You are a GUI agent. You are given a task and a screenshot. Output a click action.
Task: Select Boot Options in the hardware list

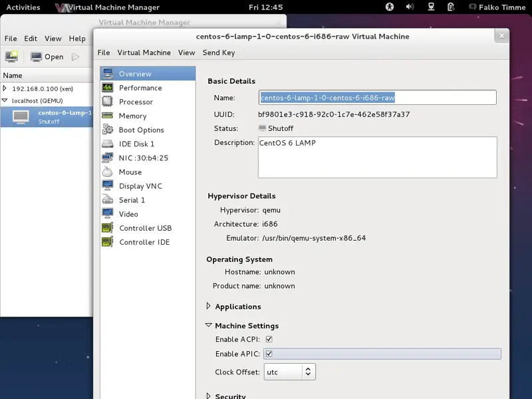pyautogui.click(x=148, y=130)
